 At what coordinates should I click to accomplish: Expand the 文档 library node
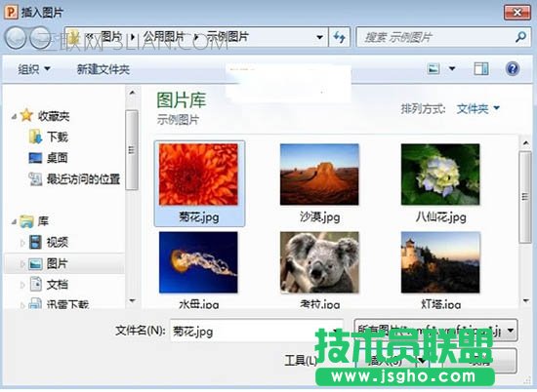coord(22,285)
